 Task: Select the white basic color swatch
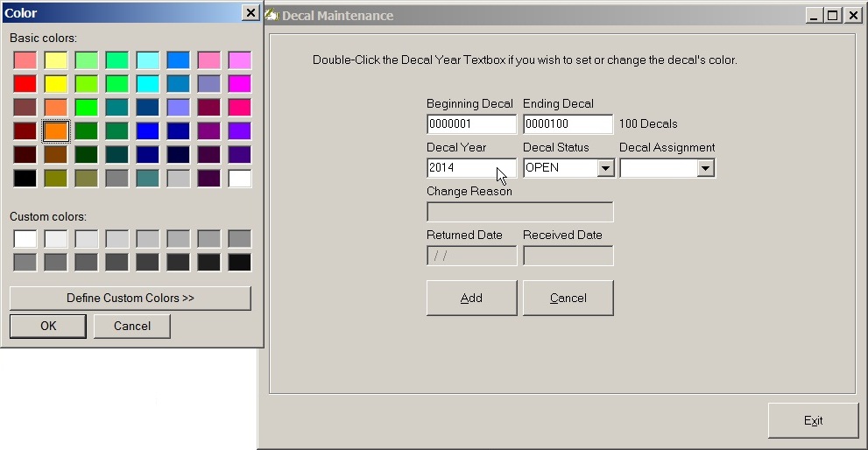[239, 179]
